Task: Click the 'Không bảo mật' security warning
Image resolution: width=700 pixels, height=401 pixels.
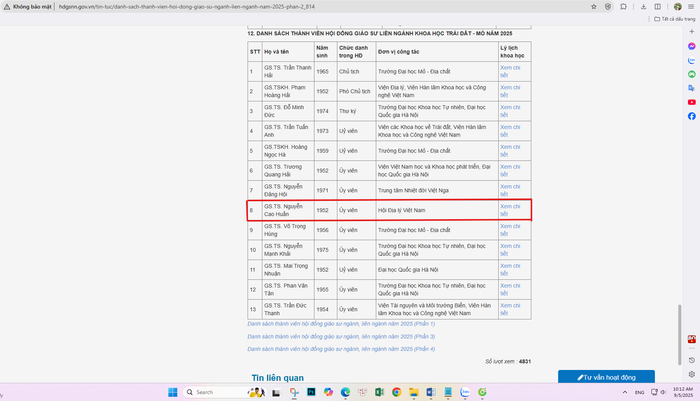Action: pos(28,7)
